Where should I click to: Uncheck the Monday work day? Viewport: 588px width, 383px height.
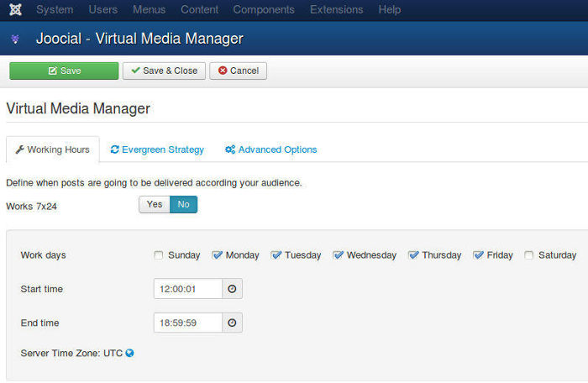click(217, 255)
